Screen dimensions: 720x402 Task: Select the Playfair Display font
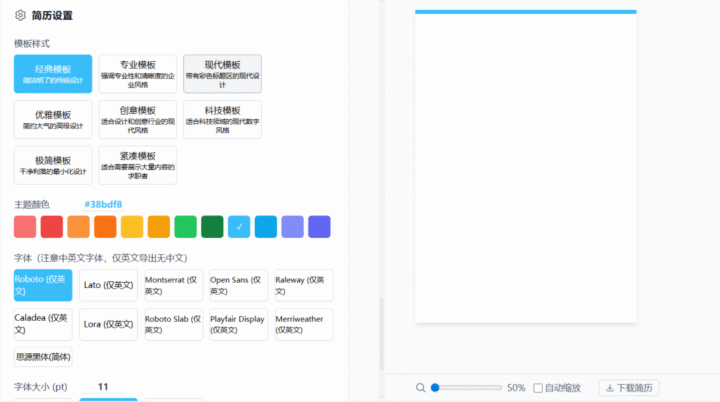pyautogui.click(x=238, y=324)
